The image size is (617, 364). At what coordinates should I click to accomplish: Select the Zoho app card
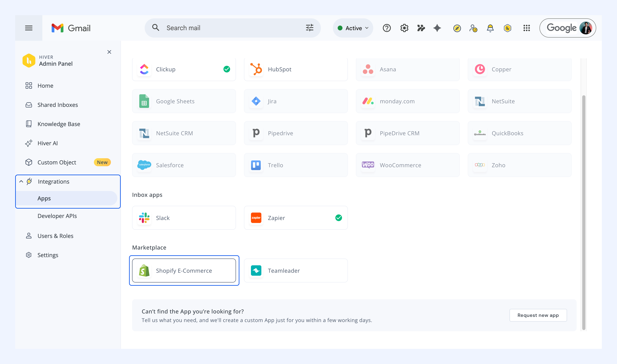click(519, 165)
